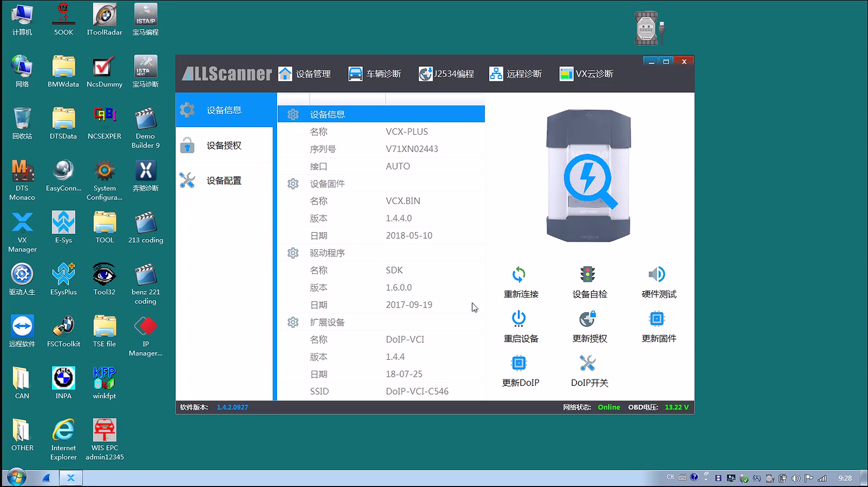Switch to the VX云诊断 tab

tap(586, 74)
